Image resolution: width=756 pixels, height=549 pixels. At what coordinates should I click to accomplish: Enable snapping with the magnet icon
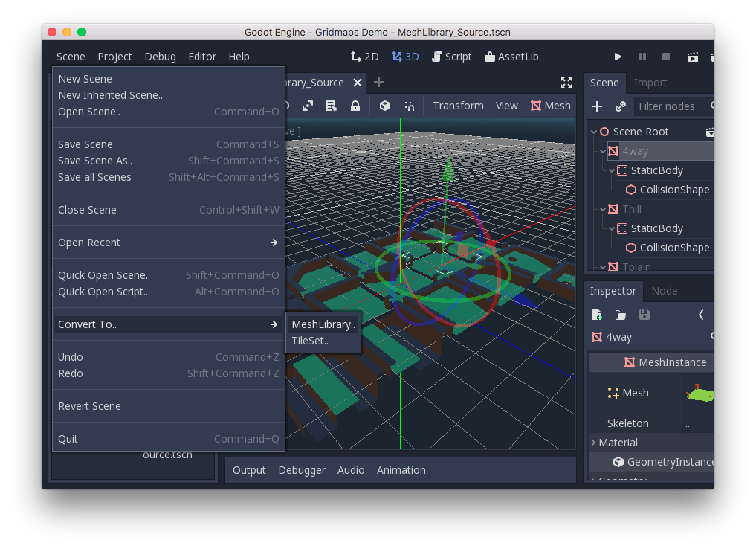pyautogui.click(x=409, y=106)
